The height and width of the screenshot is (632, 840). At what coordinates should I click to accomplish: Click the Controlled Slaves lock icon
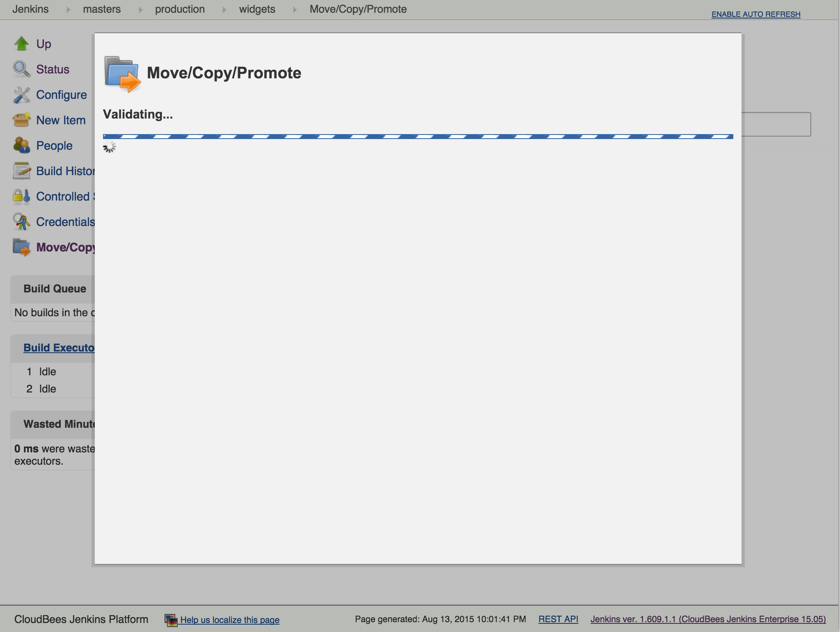tap(21, 196)
